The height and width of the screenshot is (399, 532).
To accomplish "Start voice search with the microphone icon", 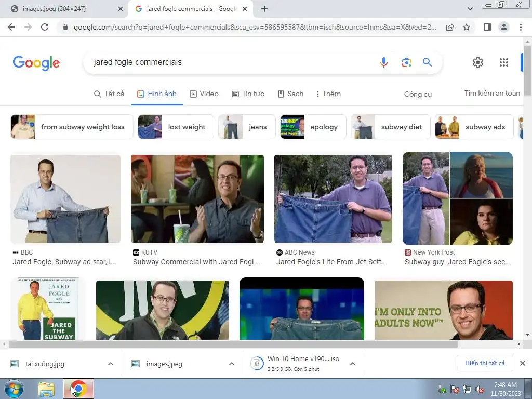I will coord(384,62).
